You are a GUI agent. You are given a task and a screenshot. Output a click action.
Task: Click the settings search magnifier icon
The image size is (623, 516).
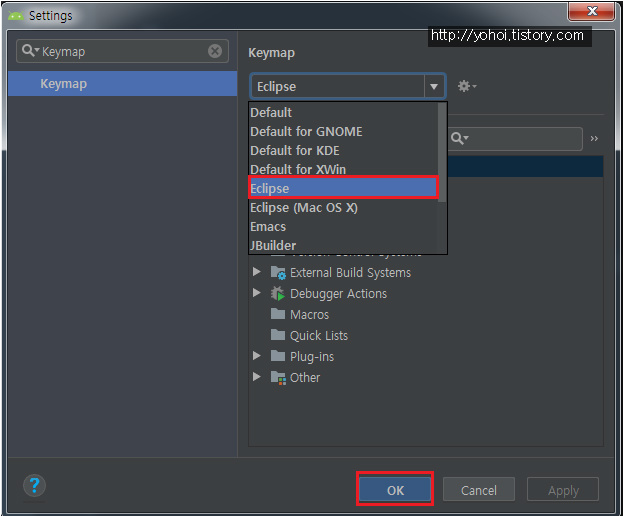tap(30, 50)
